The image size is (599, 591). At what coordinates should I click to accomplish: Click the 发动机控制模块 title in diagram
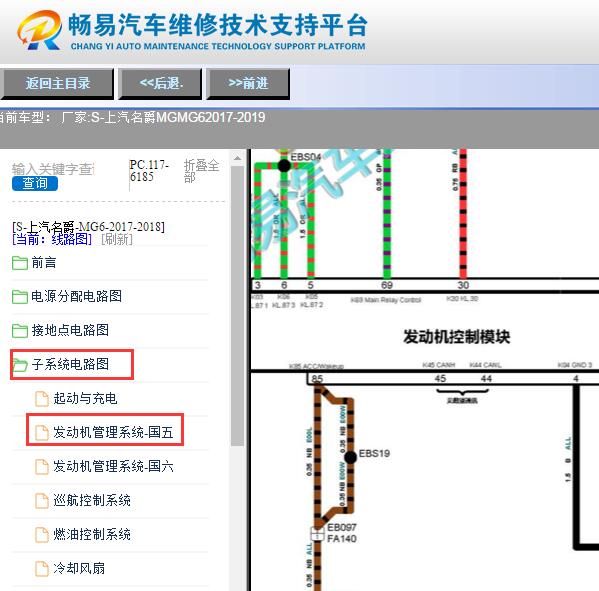coord(457,337)
